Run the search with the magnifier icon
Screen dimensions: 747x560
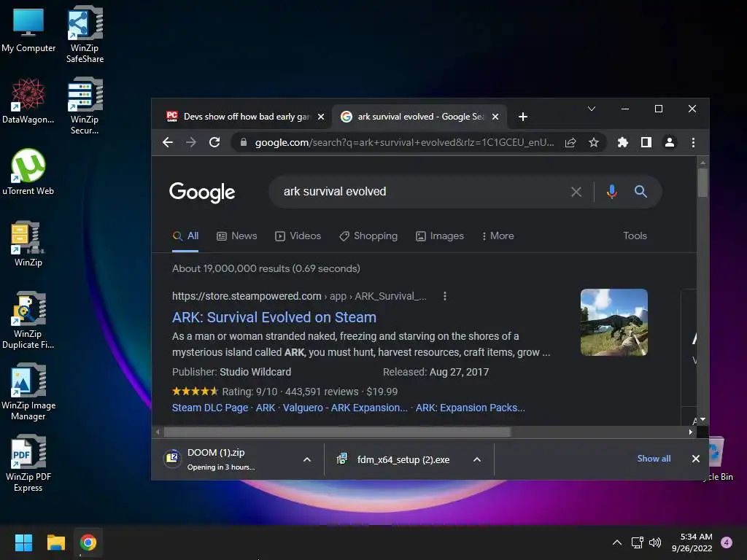pos(640,192)
